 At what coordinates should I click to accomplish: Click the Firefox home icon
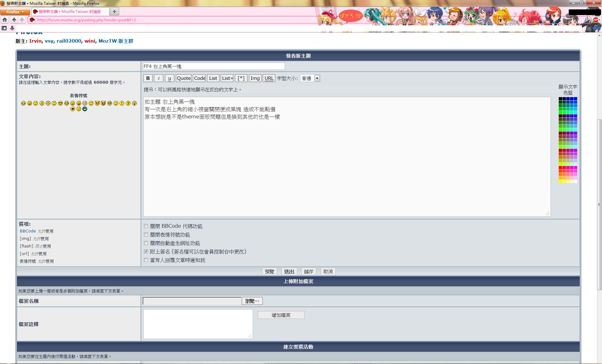click(5, 20)
